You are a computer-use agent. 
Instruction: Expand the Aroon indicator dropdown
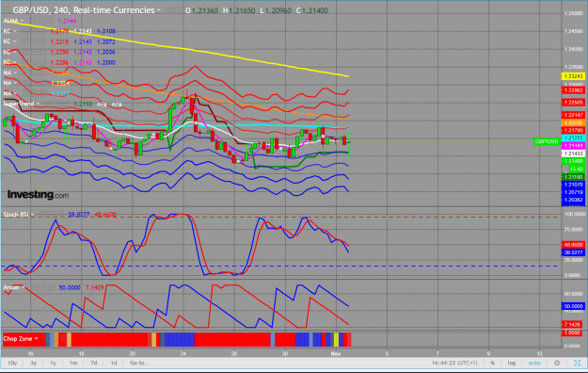point(24,287)
